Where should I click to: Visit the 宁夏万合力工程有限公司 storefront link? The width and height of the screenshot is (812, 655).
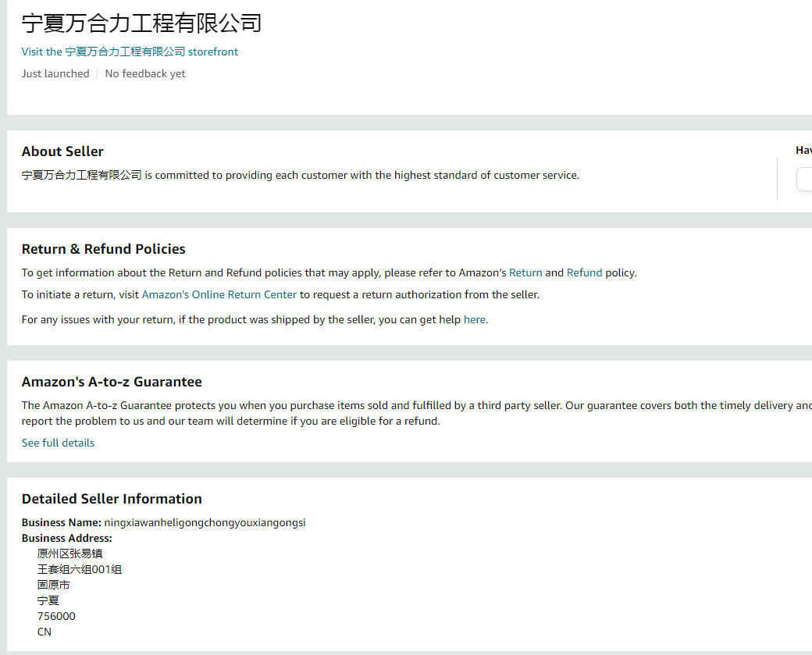pos(130,52)
